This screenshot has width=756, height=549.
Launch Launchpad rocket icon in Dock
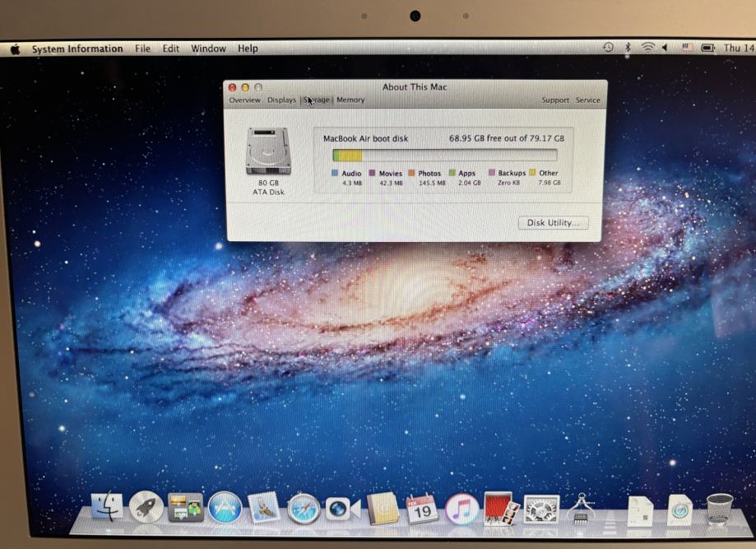(146, 506)
